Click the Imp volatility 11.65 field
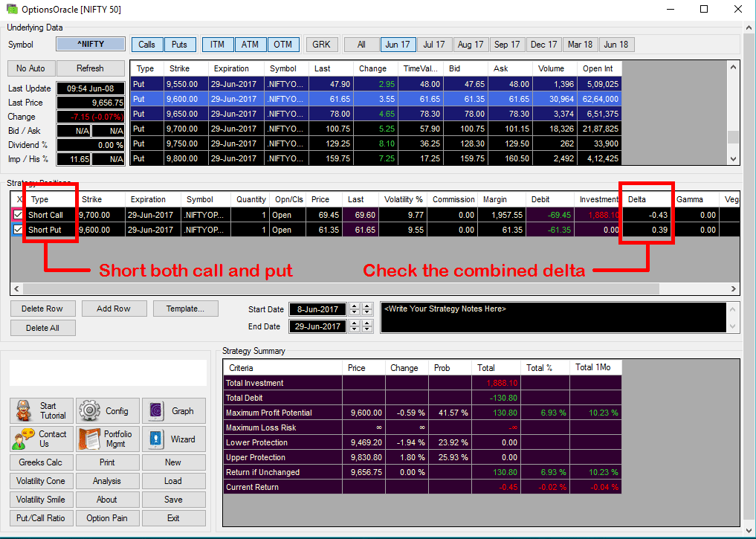 74,159
